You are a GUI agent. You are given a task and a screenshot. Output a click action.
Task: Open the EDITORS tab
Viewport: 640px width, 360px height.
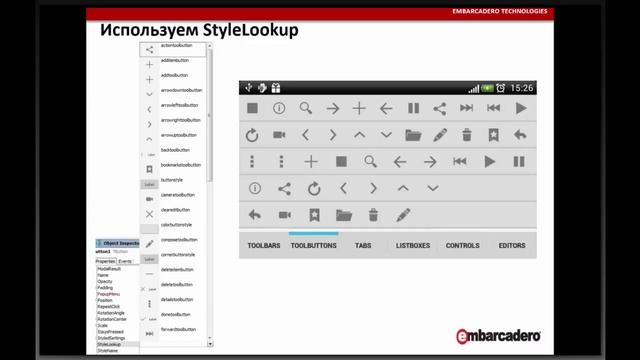pyautogui.click(x=512, y=245)
